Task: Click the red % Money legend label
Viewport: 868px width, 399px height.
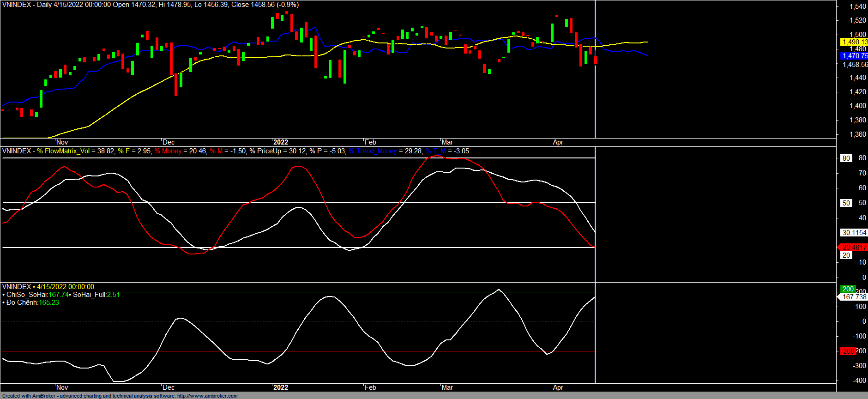Action: point(168,151)
